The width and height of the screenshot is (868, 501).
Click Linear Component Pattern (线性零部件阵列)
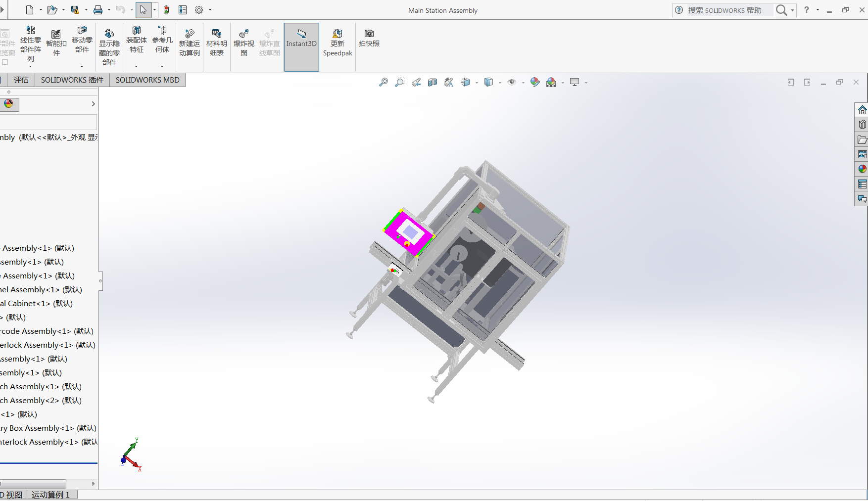click(31, 45)
